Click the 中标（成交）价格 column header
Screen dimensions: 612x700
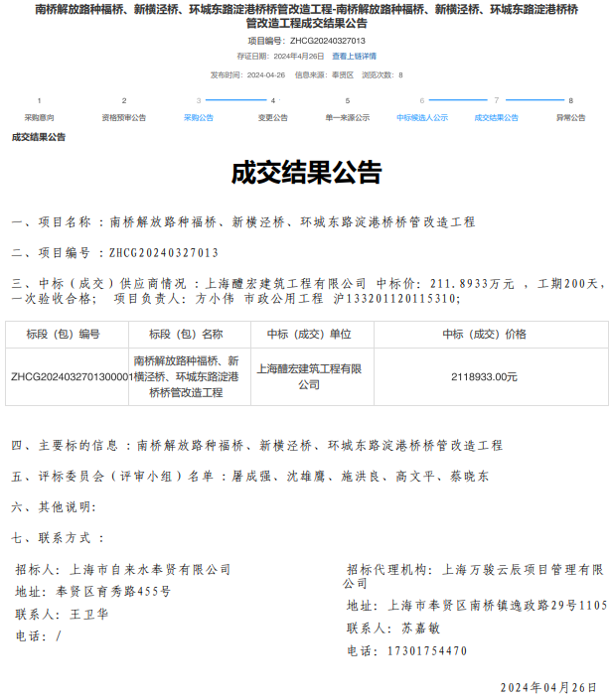click(485, 335)
